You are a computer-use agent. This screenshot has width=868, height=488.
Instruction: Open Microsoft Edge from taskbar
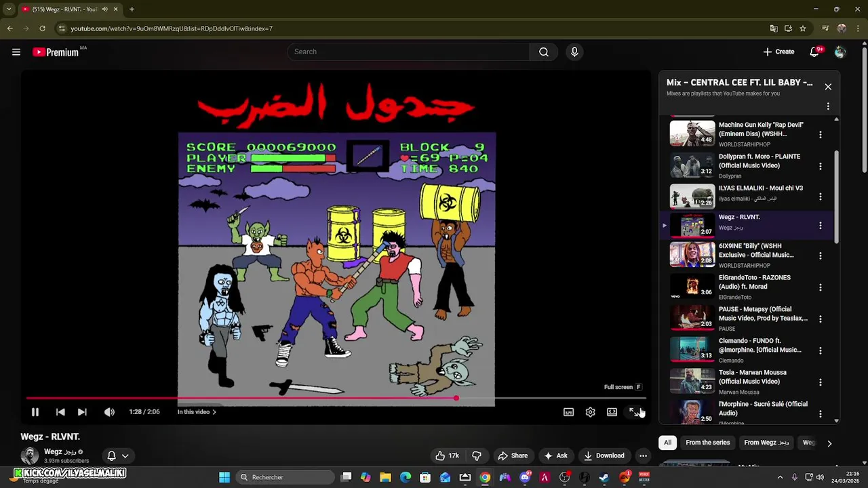tap(406, 477)
